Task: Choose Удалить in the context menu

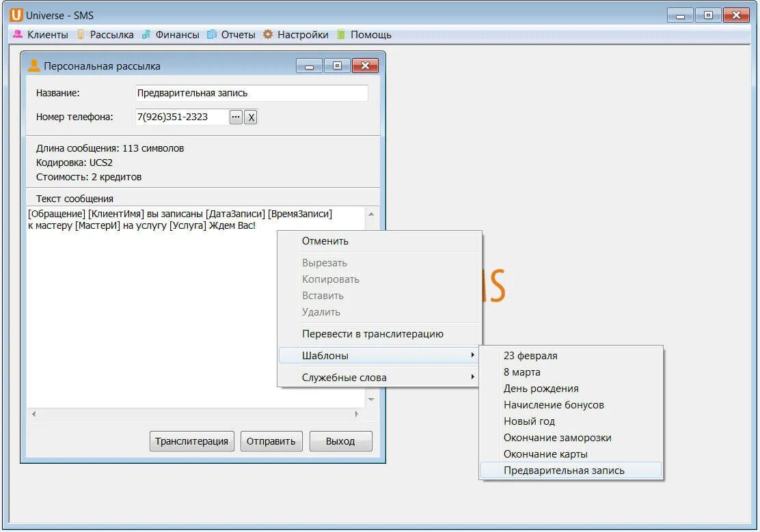Action: 380,312
